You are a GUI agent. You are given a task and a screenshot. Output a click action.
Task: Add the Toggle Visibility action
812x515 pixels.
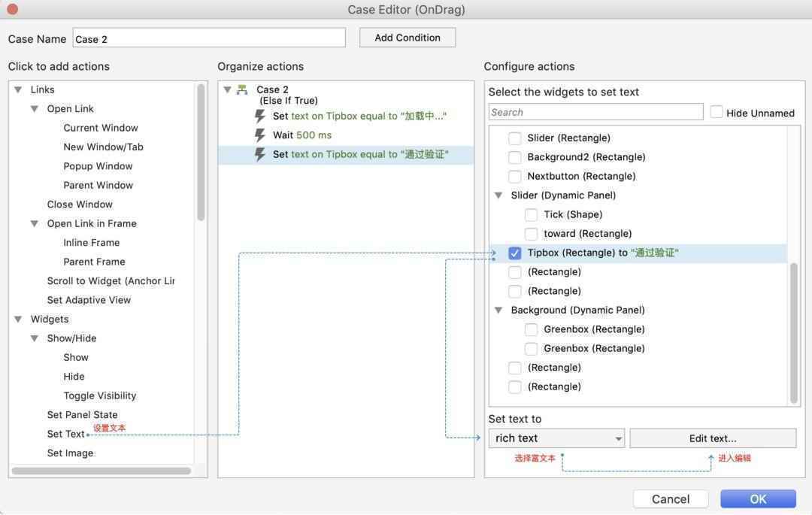click(99, 396)
